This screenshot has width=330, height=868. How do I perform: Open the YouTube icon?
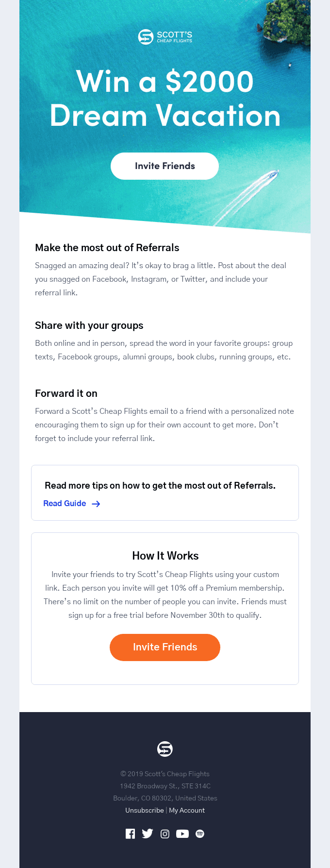coord(182,834)
